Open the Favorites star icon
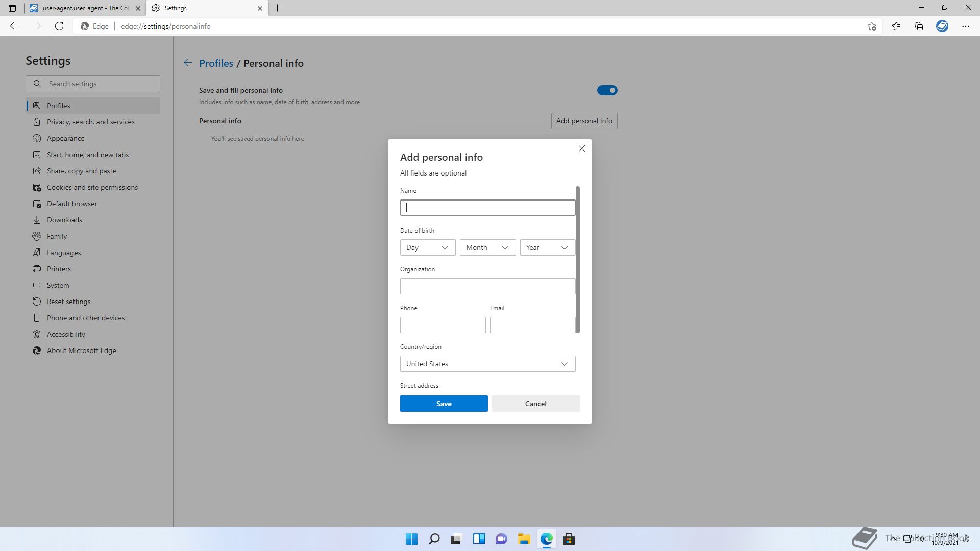The height and width of the screenshot is (551, 980). click(896, 26)
